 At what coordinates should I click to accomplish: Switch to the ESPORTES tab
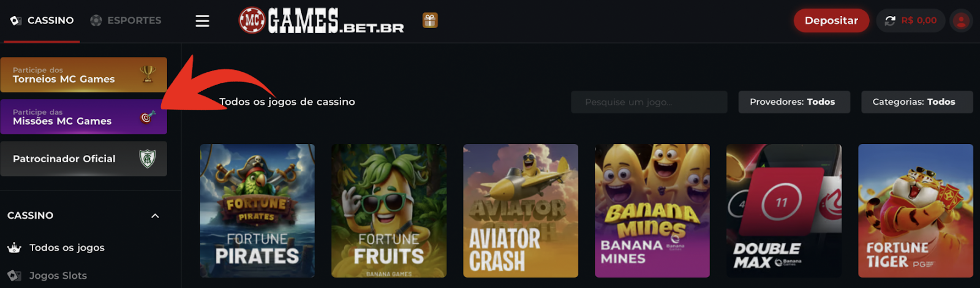[126, 20]
